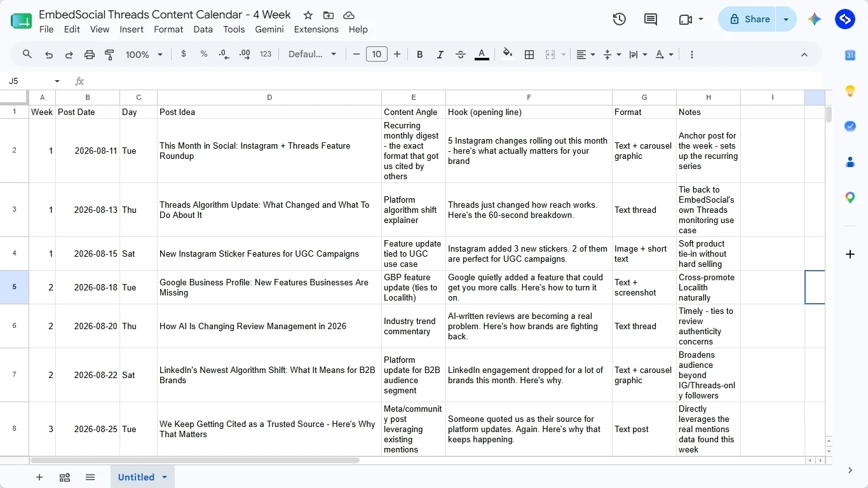Screen dimensions: 868x488
Task: Get add-ons plus icon in side panel
Action: [x=850, y=254]
